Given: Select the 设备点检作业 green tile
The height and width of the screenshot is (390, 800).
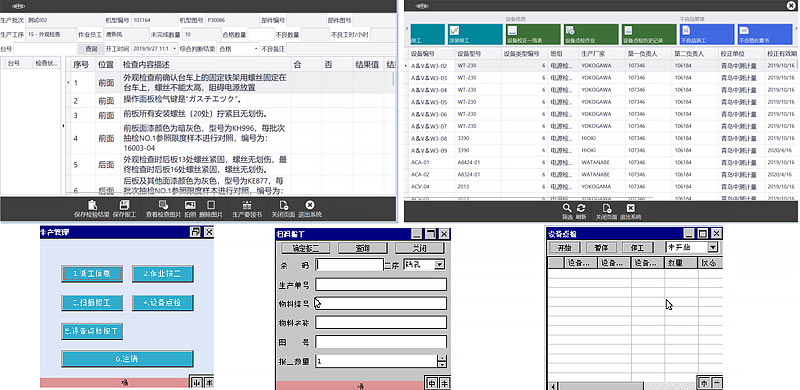Looking at the screenshot, I should [x=591, y=34].
